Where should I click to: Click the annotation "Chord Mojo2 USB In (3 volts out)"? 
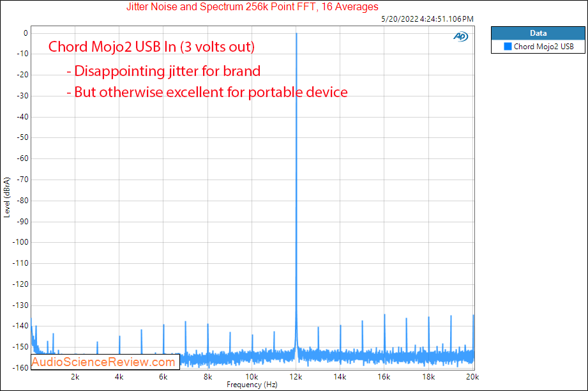click(x=151, y=47)
